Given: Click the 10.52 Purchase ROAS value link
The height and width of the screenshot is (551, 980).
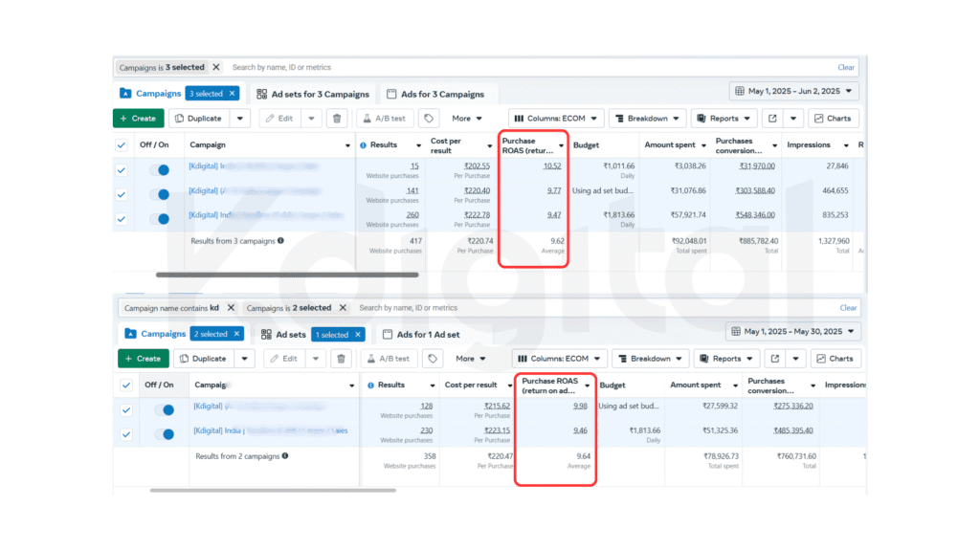Looking at the screenshot, I should click(551, 165).
